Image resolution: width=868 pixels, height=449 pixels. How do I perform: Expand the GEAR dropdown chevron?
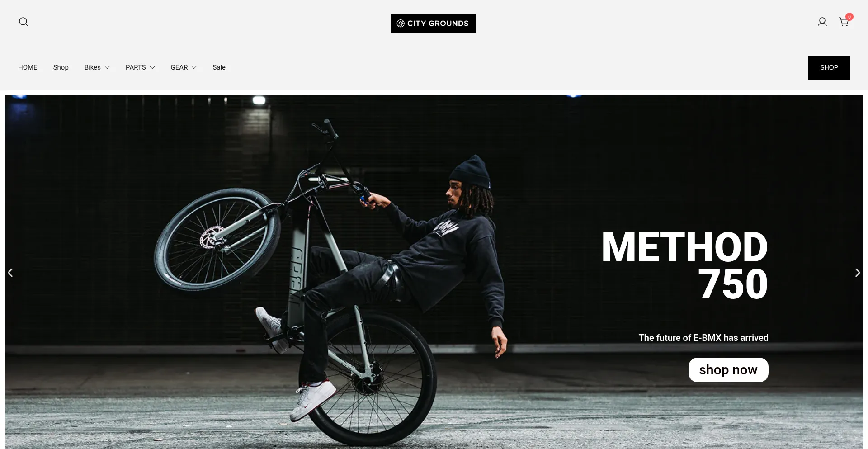click(194, 67)
